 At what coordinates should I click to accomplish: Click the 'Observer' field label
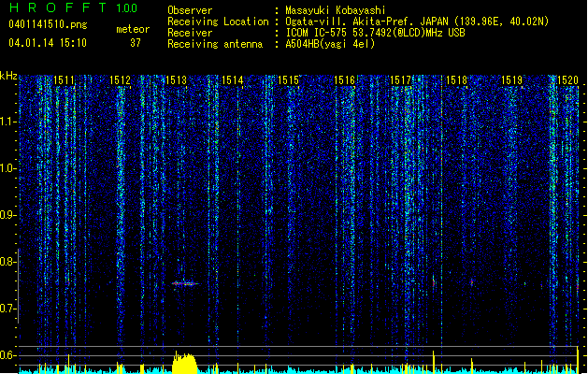pyautogui.click(x=190, y=10)
